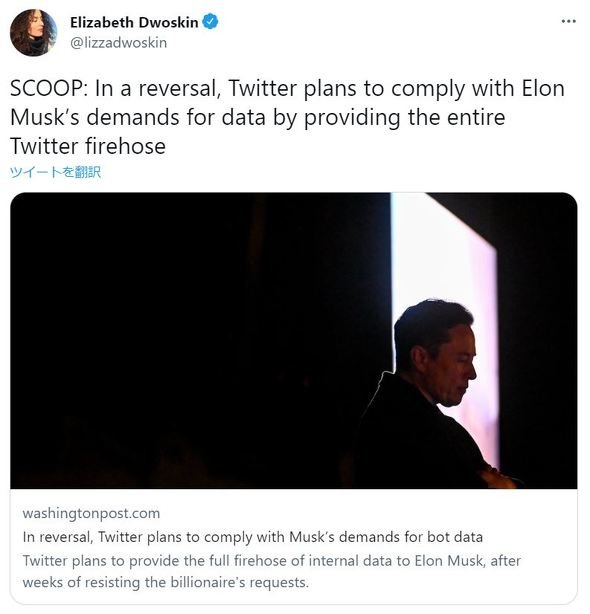Viewport: 590px width, 614px height.
Task: Click the word SCOOP in the tweet
Action: tap(47, 88)
